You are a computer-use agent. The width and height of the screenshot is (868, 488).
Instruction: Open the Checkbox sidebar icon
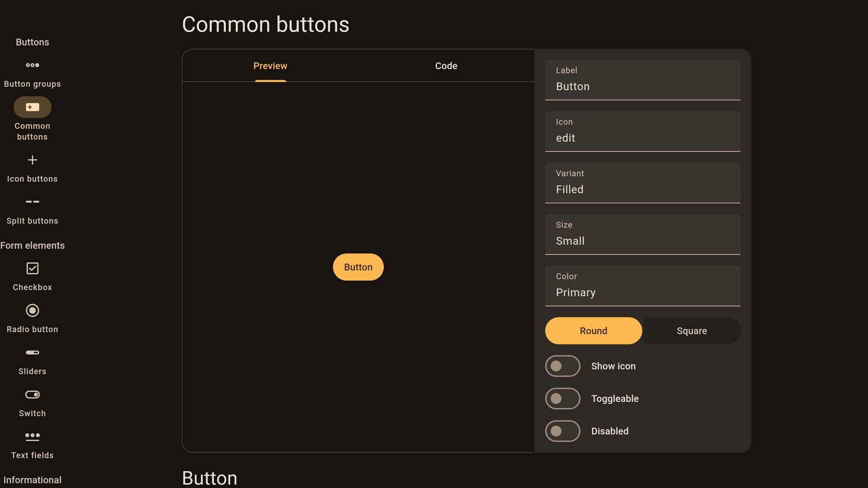[x=32, y=268]
